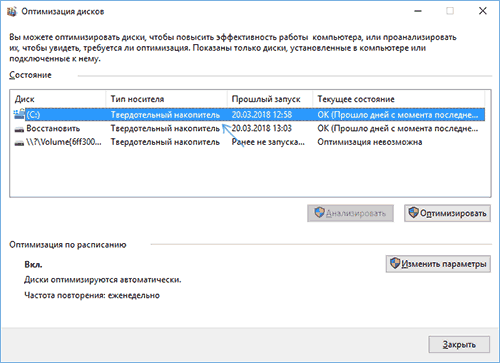Click shield icon on Изменить параметры button
This screenshot has width=500, height=363.
[395, 263]
